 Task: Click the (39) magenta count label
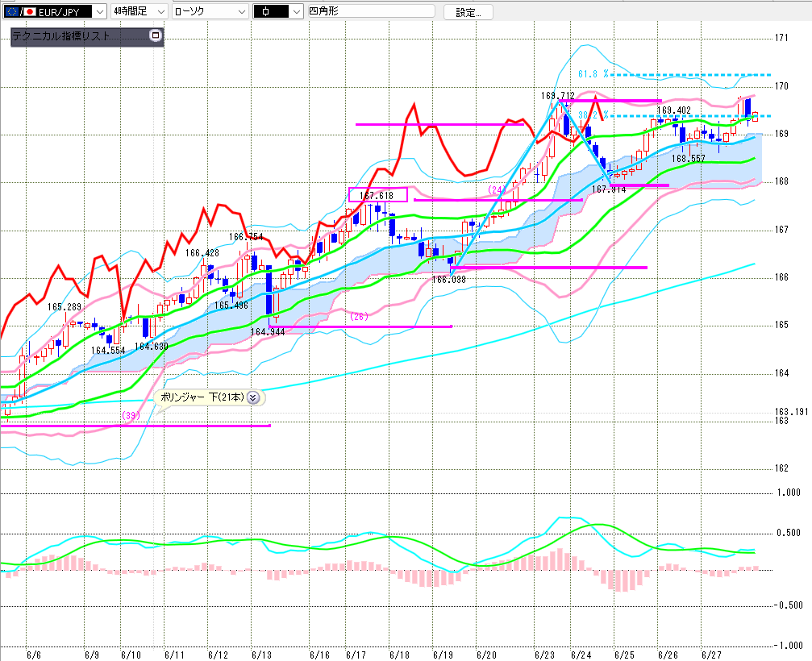click(x=131, y=416)
